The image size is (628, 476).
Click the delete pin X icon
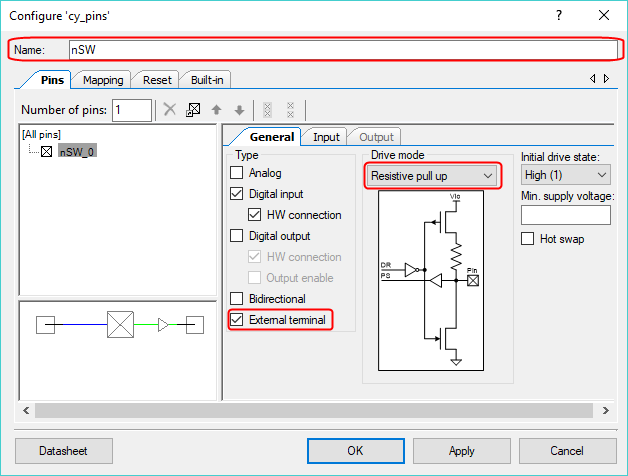(170, 110)
